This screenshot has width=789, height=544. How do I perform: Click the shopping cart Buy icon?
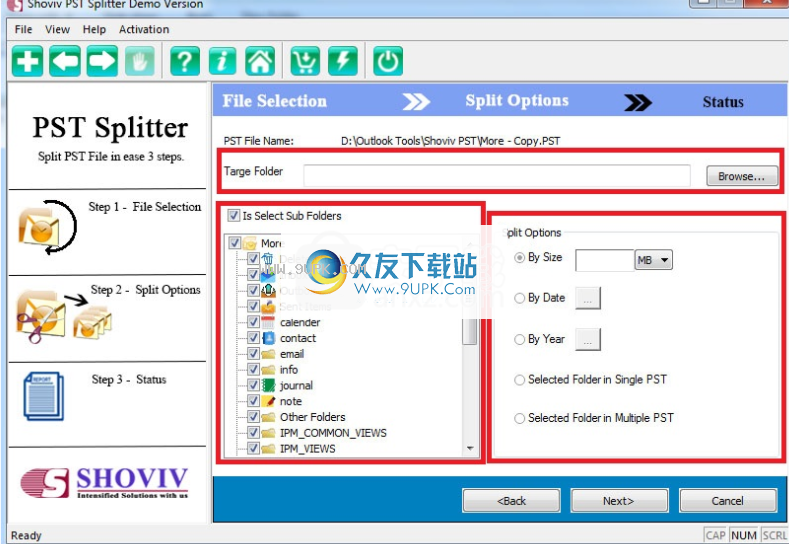[x=305, y=61]
